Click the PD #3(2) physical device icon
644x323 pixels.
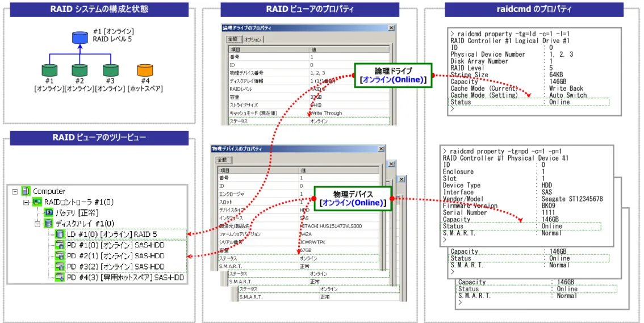(60, 266)
